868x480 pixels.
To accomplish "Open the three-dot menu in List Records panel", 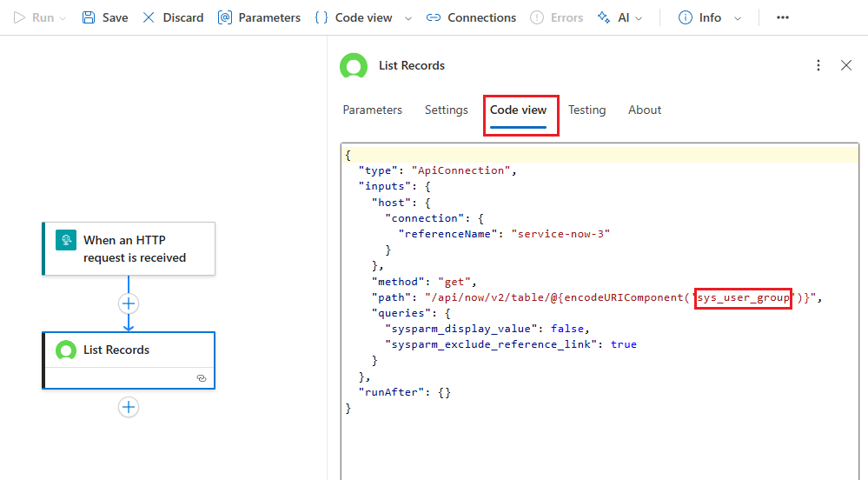I will (x=818, y=65).
